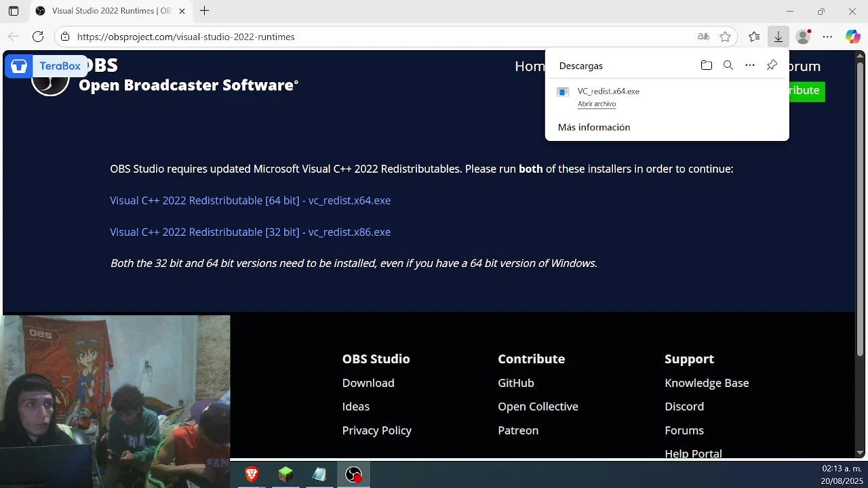Open the favorites list icon
Viewport: 868px width, 488px height.
[754, 37]
